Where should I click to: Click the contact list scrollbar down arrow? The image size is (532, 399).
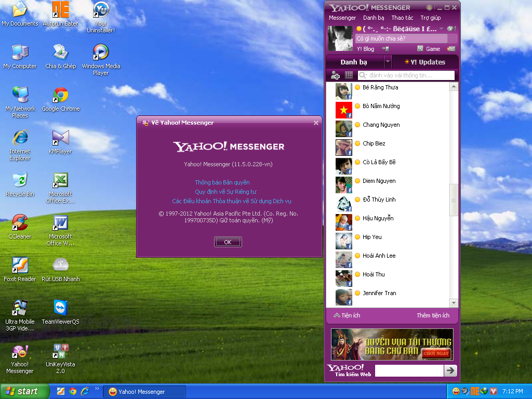click(453, 303)
